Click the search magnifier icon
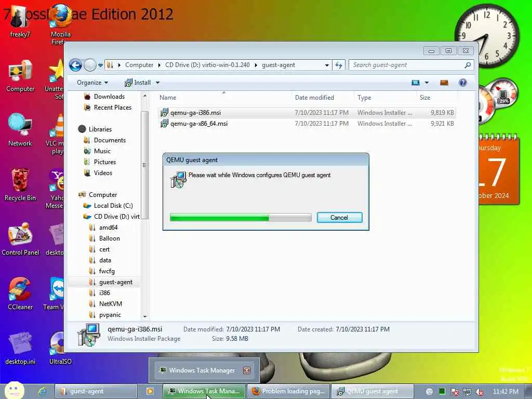This screenshot has width=532, height=399. coord(468,65)
